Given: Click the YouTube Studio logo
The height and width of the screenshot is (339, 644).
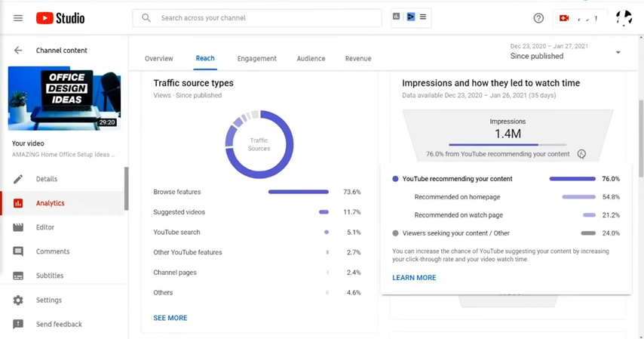Looking at the screenshot, I should [x=60, y=18].
